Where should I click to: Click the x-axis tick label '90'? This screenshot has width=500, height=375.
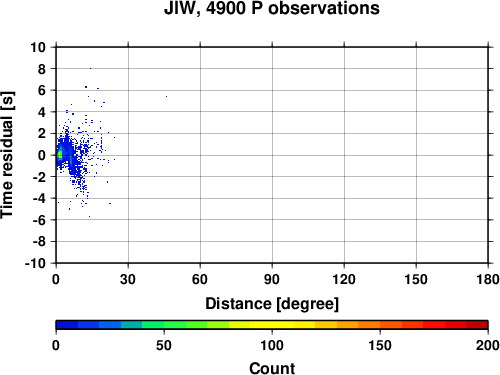(x=272, y=279)
